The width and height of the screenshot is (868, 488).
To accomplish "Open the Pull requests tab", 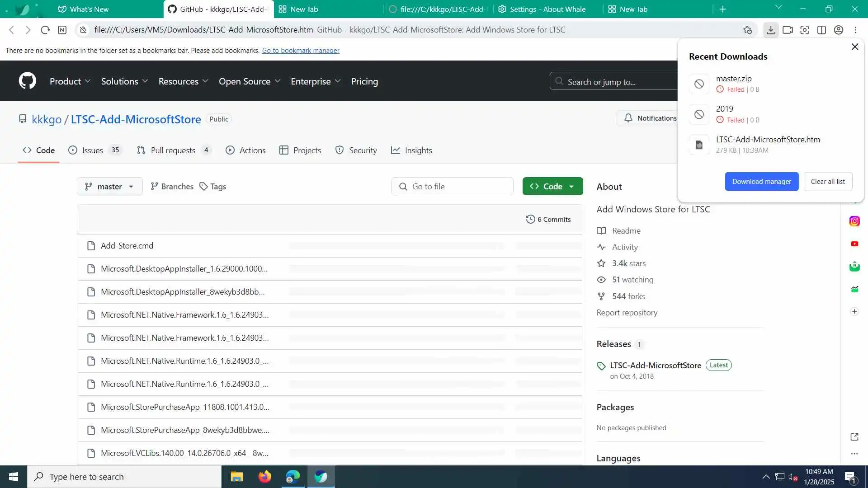I will (174, 150).
